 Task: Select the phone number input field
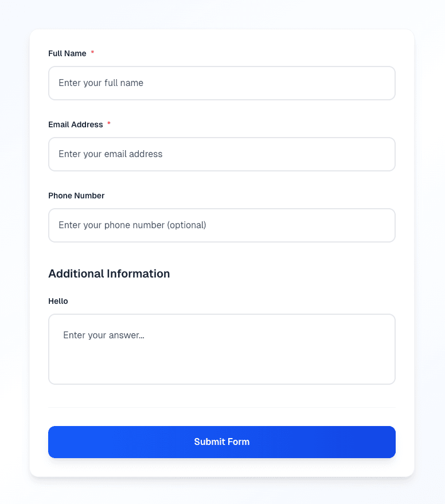click(222, 225)
